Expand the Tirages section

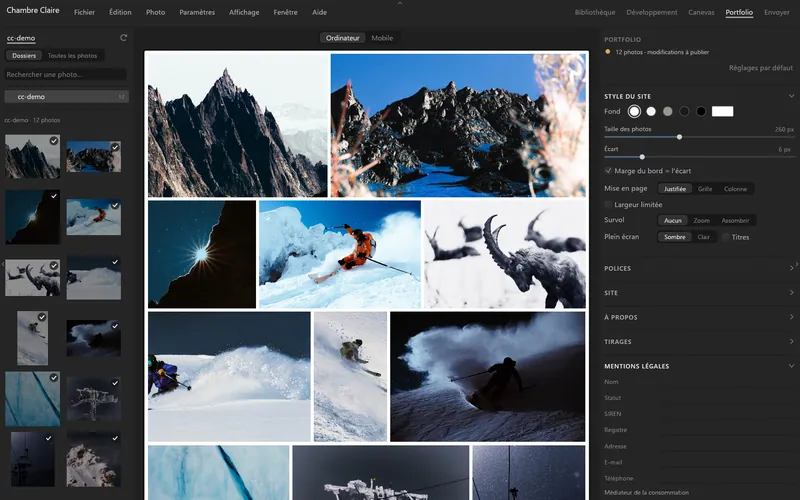point(791,341)
